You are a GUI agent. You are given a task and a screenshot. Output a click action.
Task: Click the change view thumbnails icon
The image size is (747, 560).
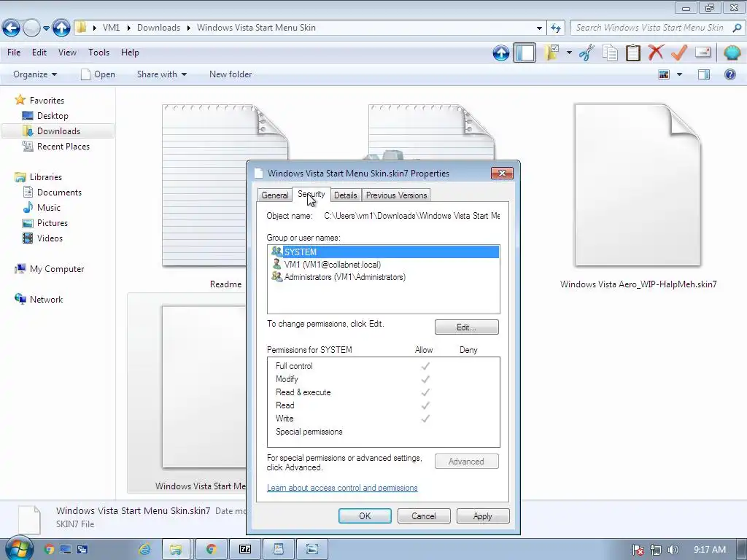click(664, 74)
